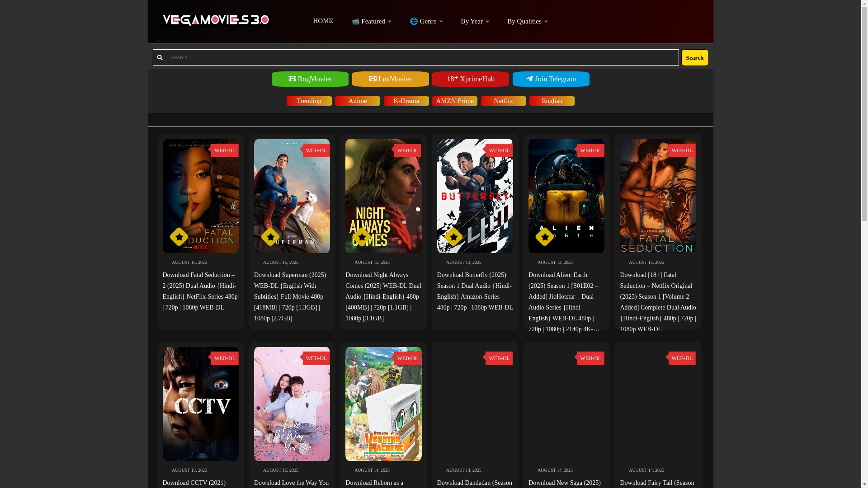This screenshot has width=868, height=488.
Task: Open Love the Way You Are poster
Action: (292, 404)
